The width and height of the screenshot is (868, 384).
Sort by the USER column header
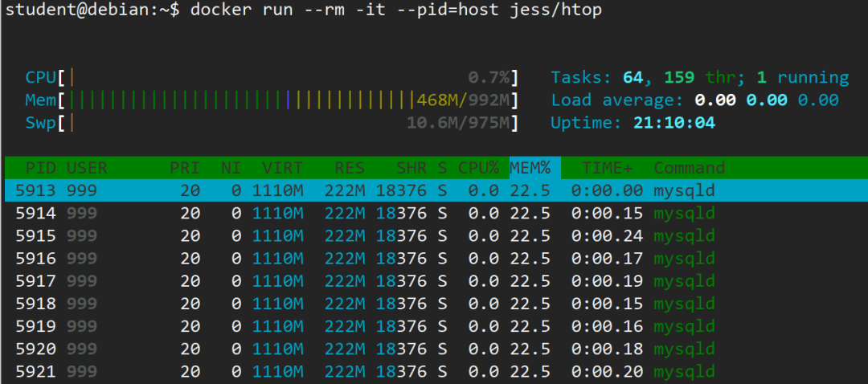(x=87, y=168)
